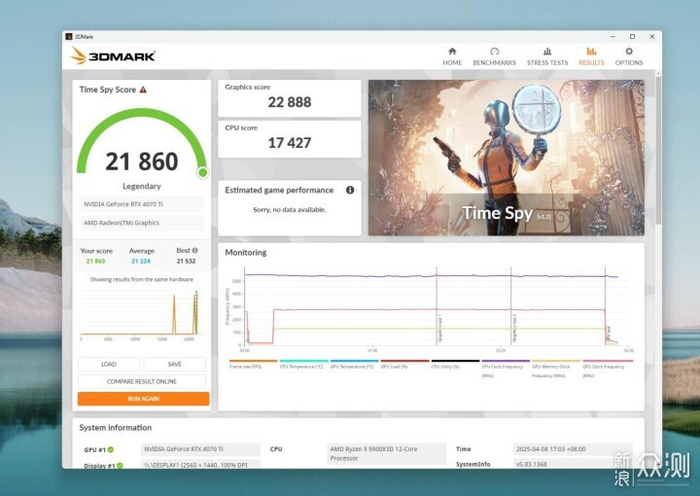This screenshot has width=700, height=496.
Task: Click the CPU score value 17 427
Action: click(x=289, y=143)
